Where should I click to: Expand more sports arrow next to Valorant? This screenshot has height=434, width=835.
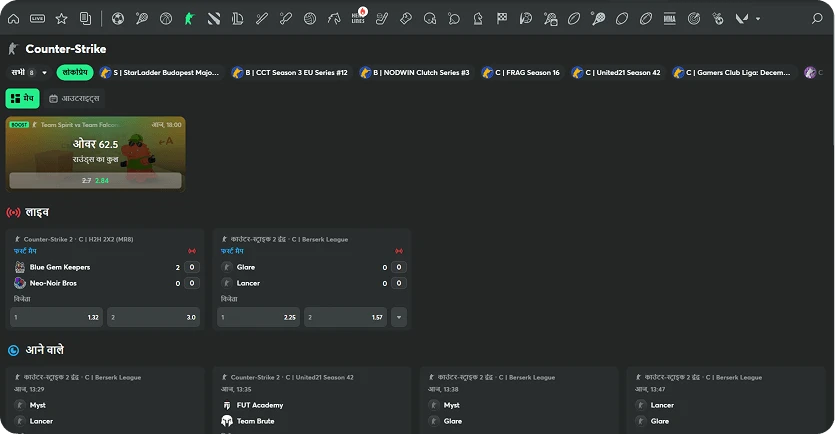pos(758,18)
